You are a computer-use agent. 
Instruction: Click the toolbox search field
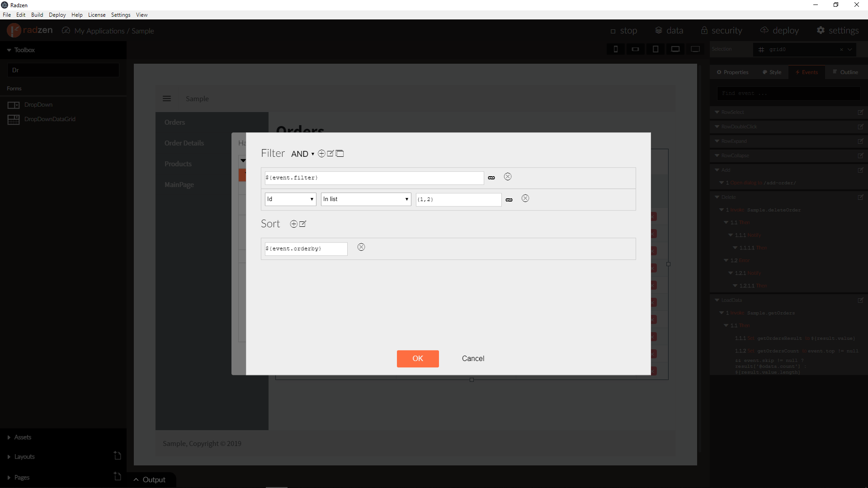click(63, 70)
